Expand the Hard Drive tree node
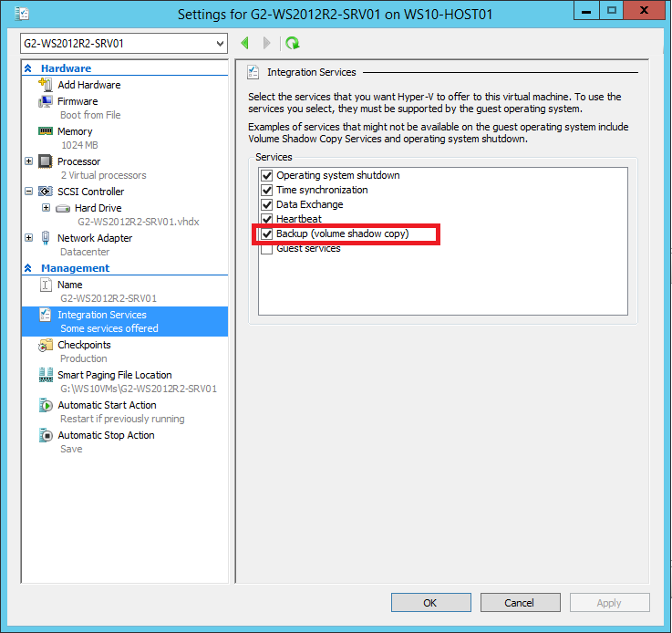This screenshot has width=672, height=633. pos(46,208)
